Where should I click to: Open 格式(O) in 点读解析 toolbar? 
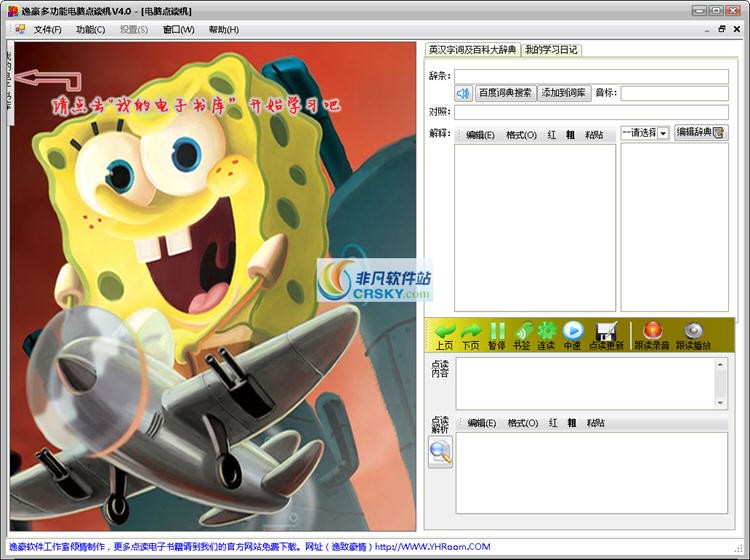(523, 423)
